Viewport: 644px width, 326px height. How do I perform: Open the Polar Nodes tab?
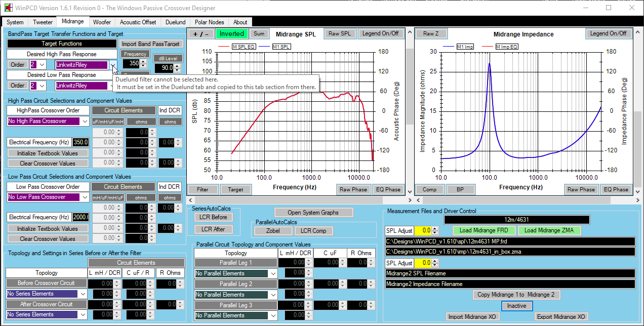(x=209, y=22)
